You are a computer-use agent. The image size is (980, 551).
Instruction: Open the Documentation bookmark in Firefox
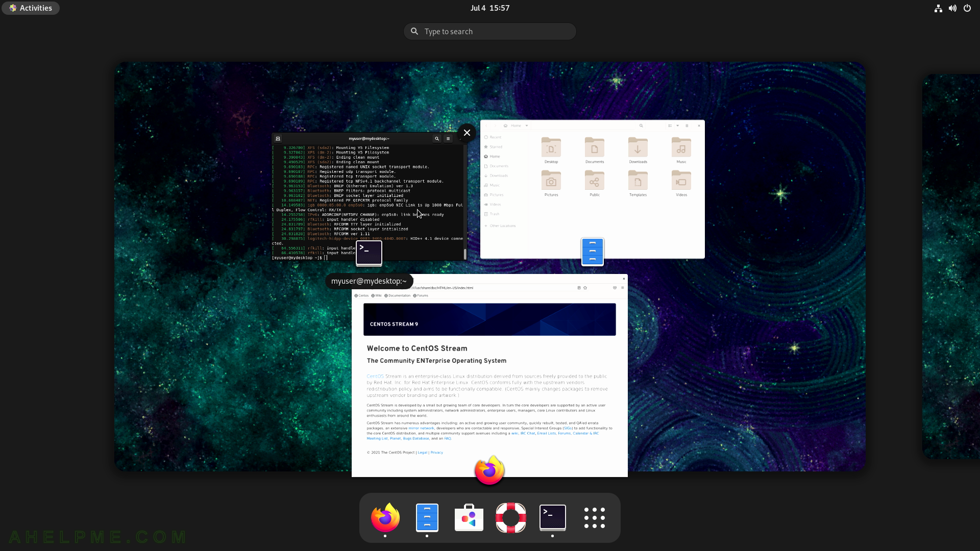point(397,295)
